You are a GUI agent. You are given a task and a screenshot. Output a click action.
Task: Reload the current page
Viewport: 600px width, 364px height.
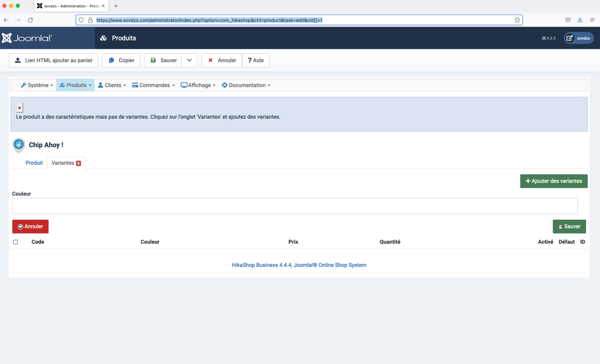click(30, 20)
